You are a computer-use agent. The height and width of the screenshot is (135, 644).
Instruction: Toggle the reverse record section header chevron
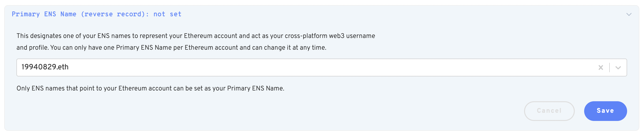629,15
